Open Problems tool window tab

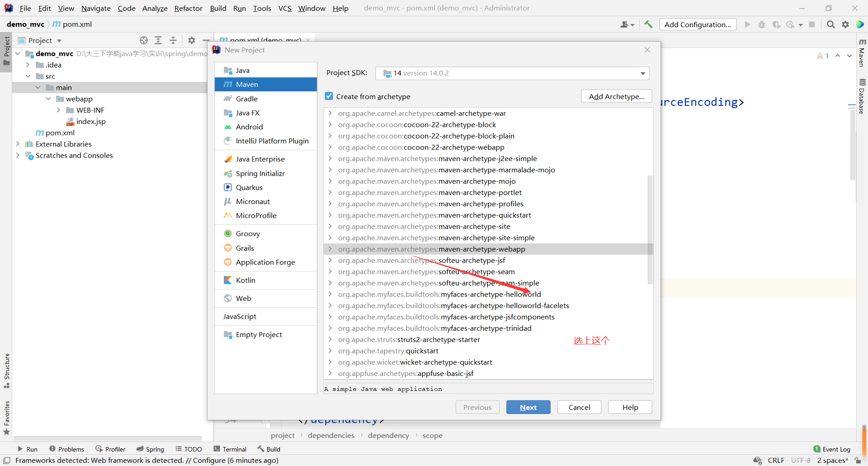pyautogui.click(x=66, y=449)
